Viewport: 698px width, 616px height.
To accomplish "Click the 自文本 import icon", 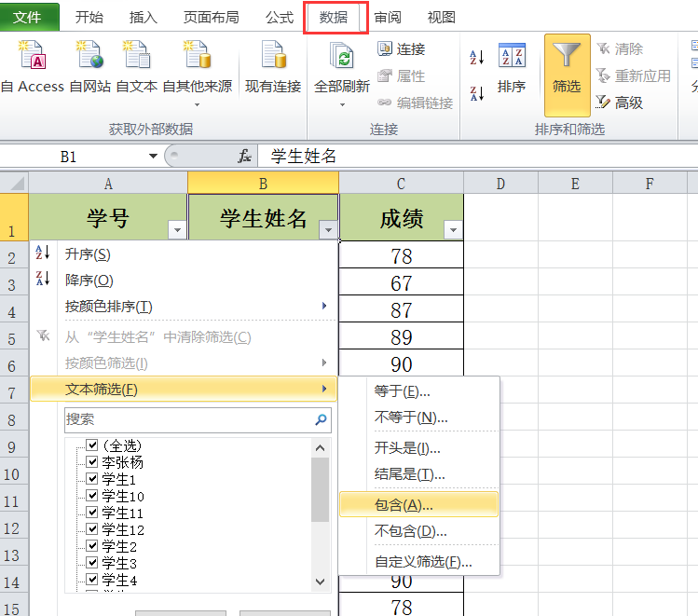I will click(137, 55).
